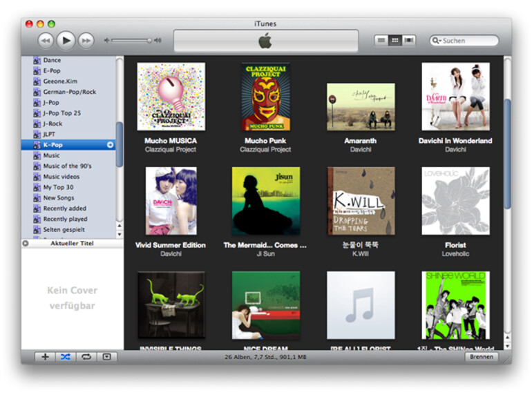Switch to album grid view

[395, 40]
